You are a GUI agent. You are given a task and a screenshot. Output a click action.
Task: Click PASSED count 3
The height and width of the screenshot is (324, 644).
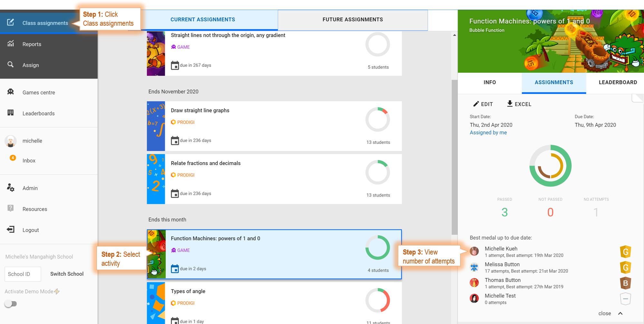pyautogui.click(x=505, y=212)
